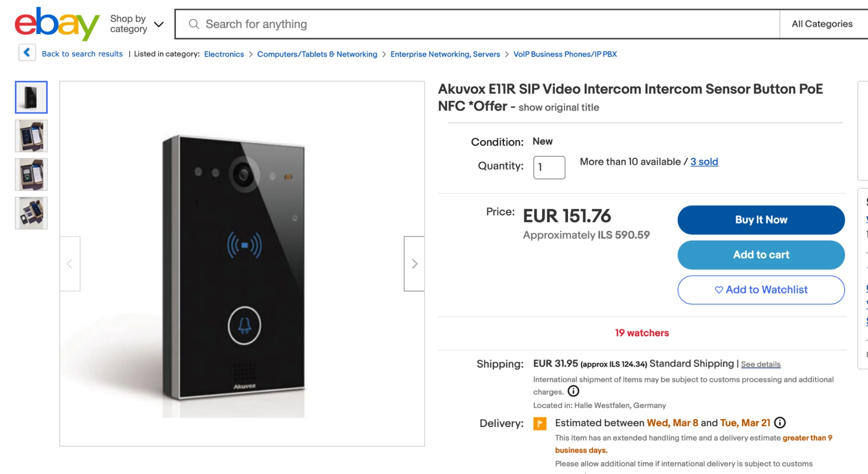
Task: Click the orange delivery flag icon
Action: (541, 423)
